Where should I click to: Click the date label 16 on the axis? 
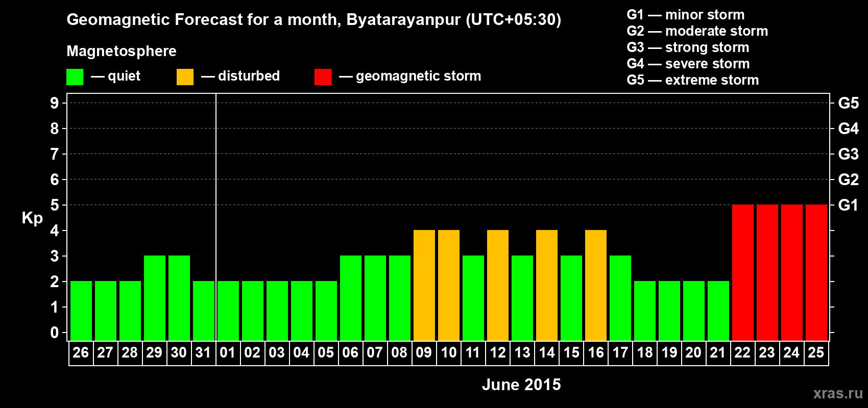point(595,353)
